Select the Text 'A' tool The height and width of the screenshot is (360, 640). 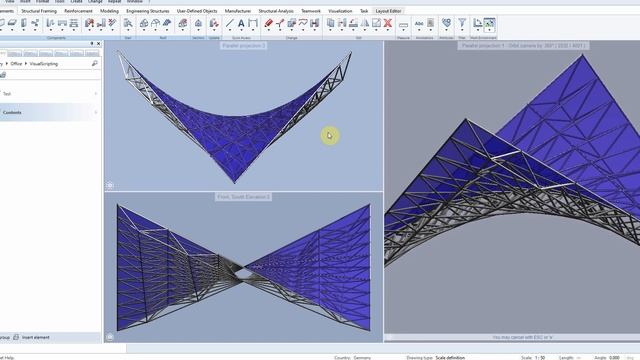(x=241, y=24)
